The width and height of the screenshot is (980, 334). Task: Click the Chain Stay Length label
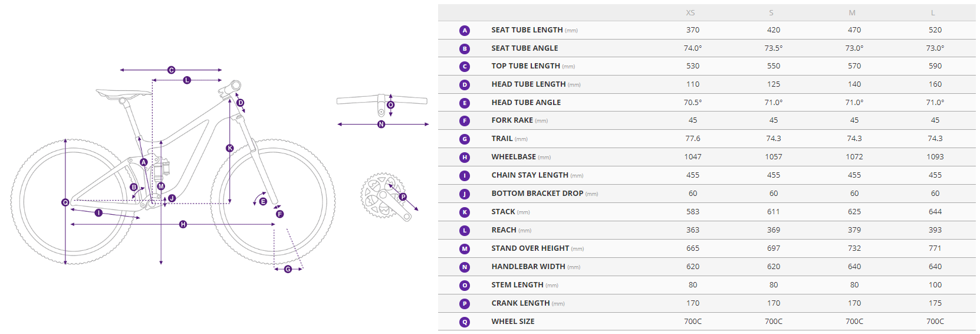(530, 175)
